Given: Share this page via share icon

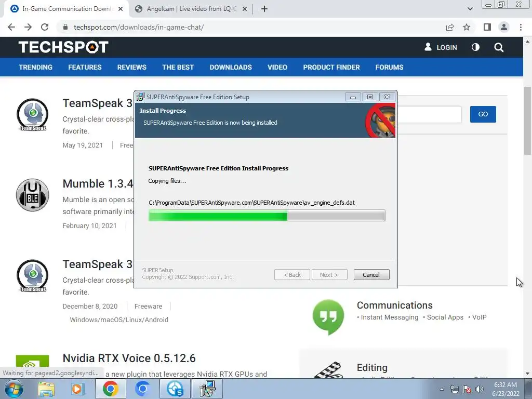Looking at the screenshot, I should [450, 27].
